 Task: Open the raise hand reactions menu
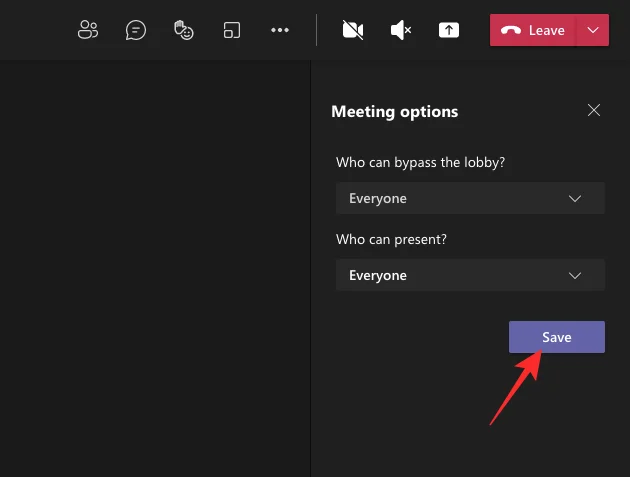183,30
